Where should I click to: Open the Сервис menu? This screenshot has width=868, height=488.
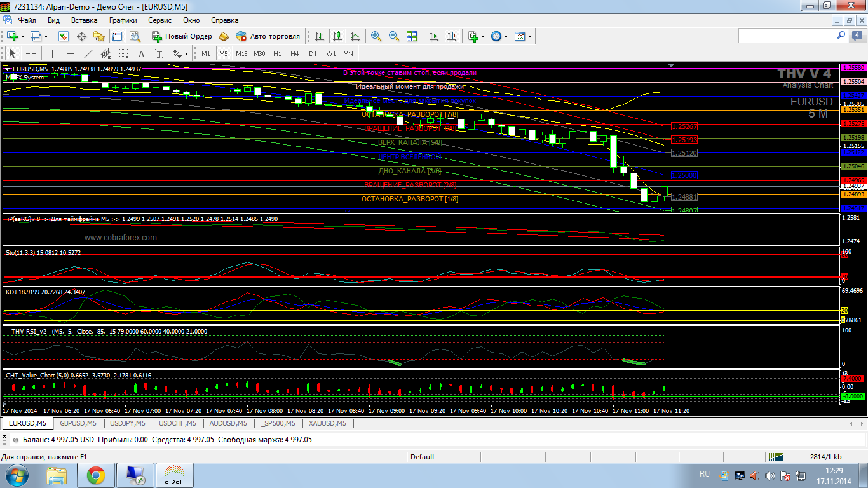[x=159, y=20]
